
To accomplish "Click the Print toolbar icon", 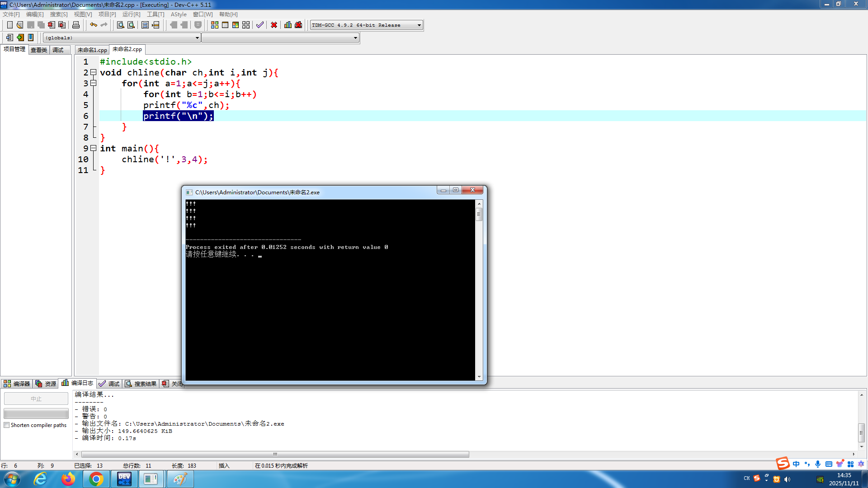I will tap(76, 25).
